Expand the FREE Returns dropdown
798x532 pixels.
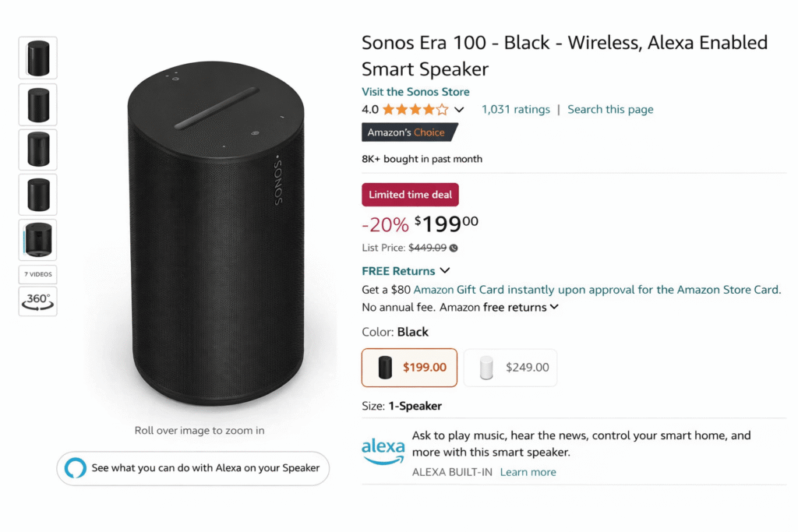445,271
